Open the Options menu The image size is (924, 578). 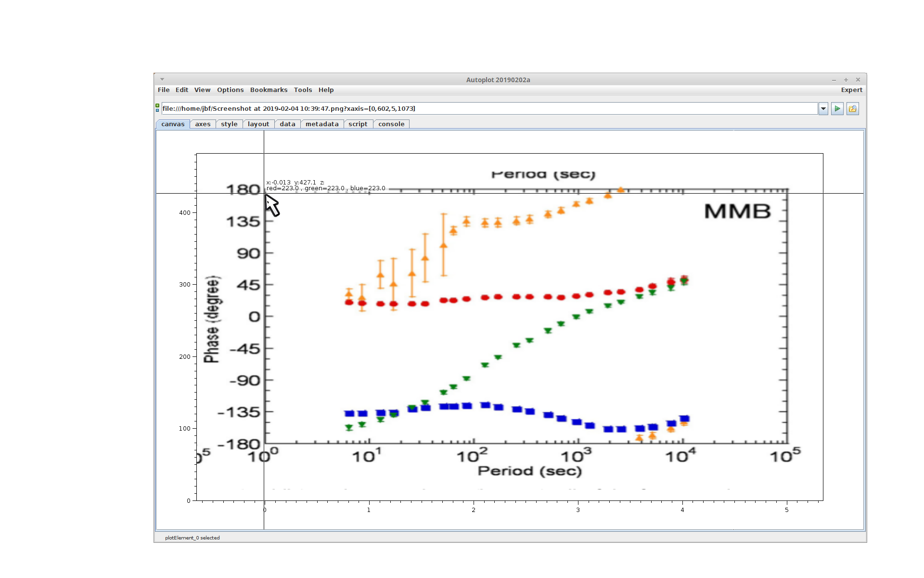click(x=230, y=90)
